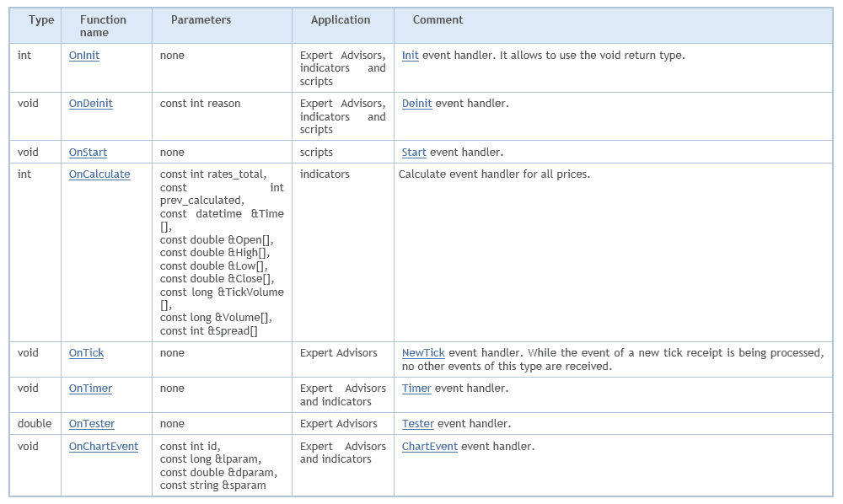Click the Parameters column header

click(201, 20)
